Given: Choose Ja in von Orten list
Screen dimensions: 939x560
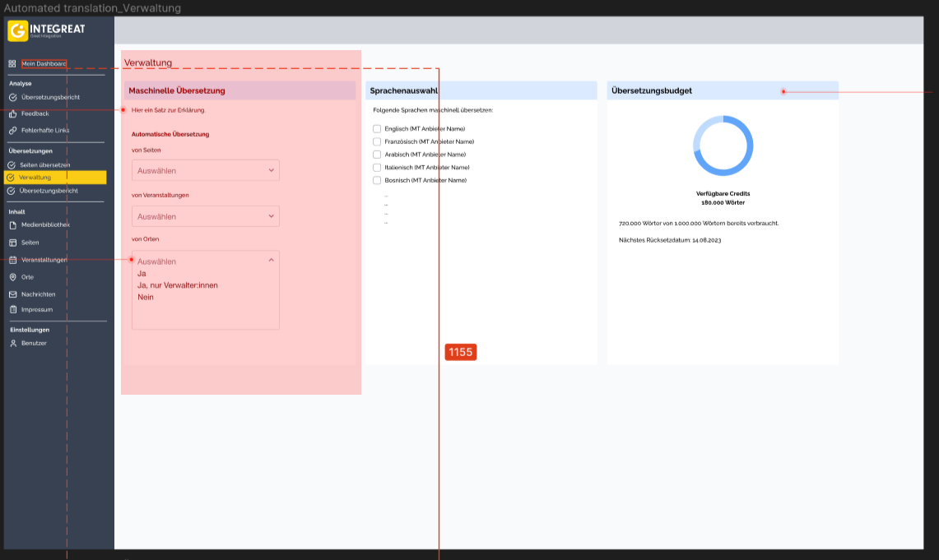Looking at the screenshot, I should click(142, 273).
